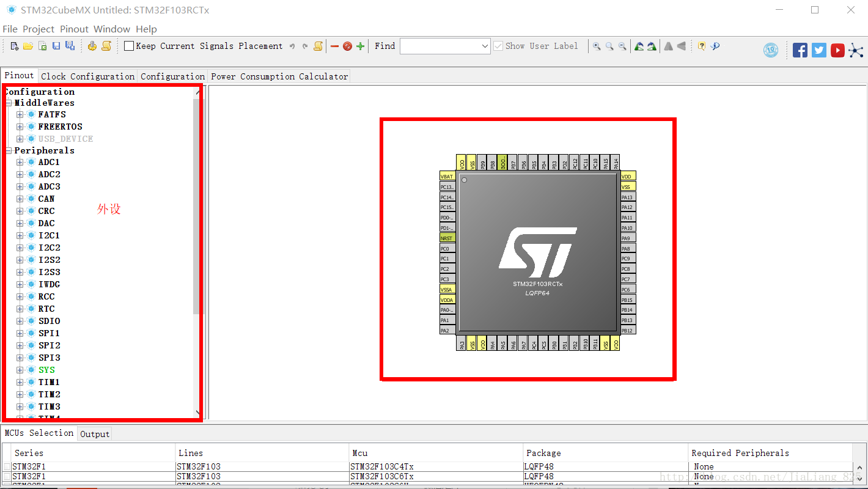Image resolution: width=868 pixels, height=489 pixels.
Task: Open the ST community network icon
Action: [x=856, y=50]
